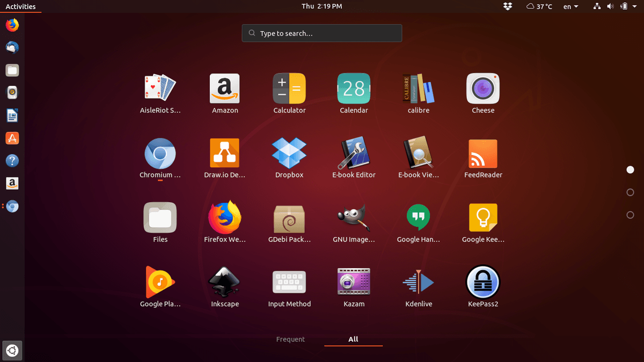Open Thunderbird mail from the dock
The width and height of the screenshot is (644, 362).
tap(12, 48)
